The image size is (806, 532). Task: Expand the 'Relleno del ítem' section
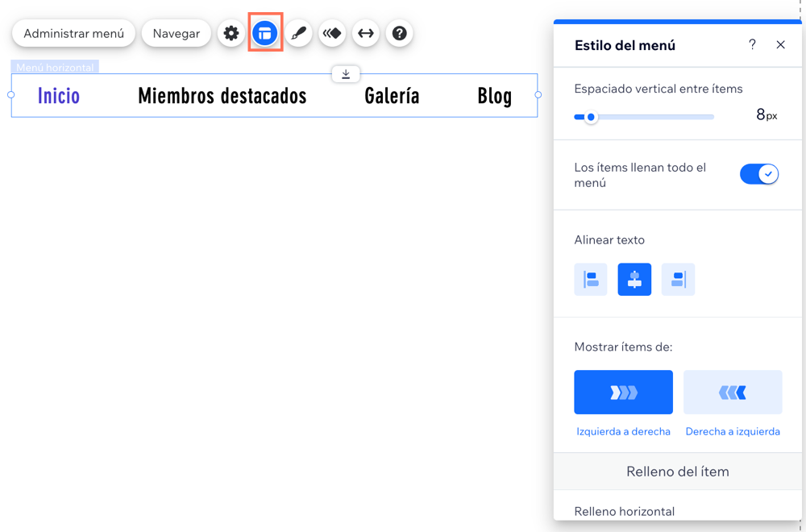676,472
